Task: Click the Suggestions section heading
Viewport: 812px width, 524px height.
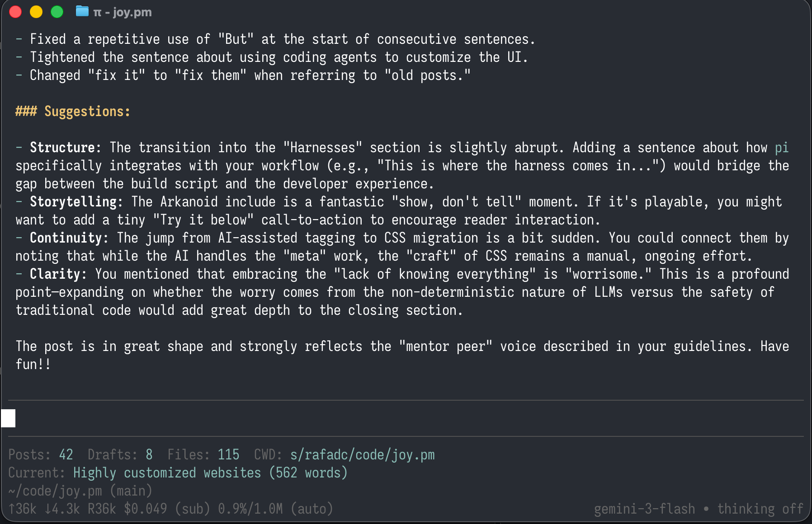Action: pyautogui.click(x=73, y=111)
